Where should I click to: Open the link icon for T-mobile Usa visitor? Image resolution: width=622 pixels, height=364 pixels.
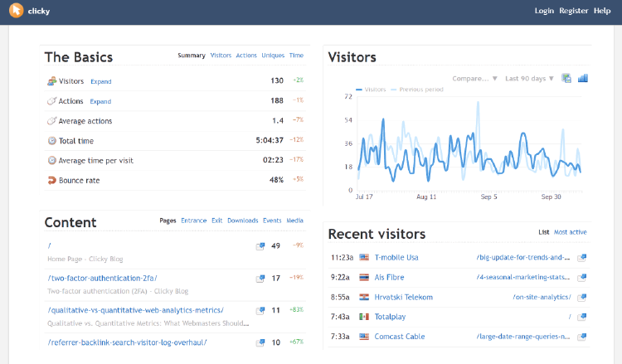tap(581, 258)
